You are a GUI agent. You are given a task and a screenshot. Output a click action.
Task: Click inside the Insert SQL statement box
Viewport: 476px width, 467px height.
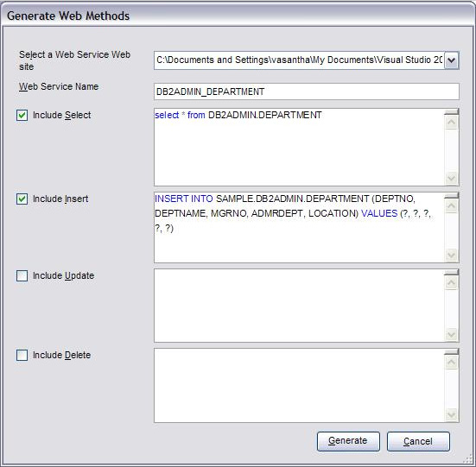click(x=299, y=227)
